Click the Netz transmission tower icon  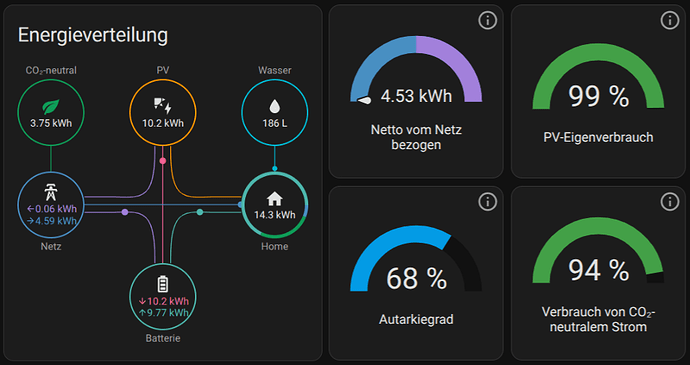51,192
